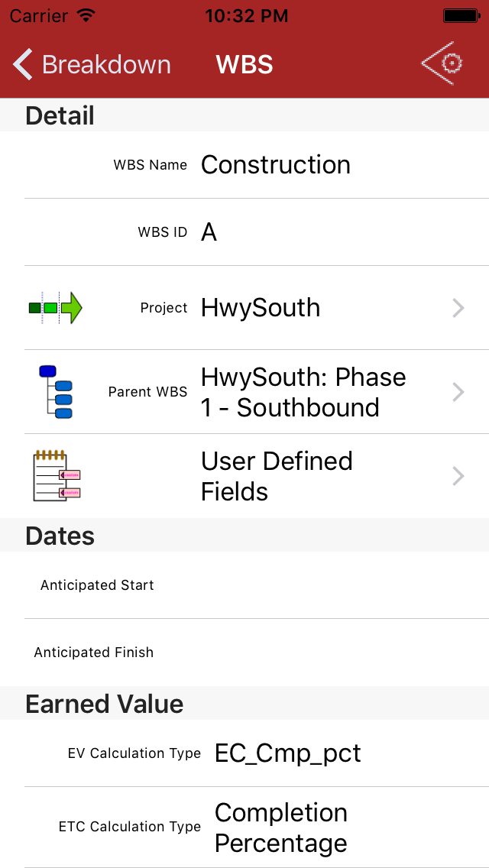Image resolution: width=489 pixels, height=868 pixels.
Task: Tap the Project green arrow timeline icon
Action: coord(55,308)
